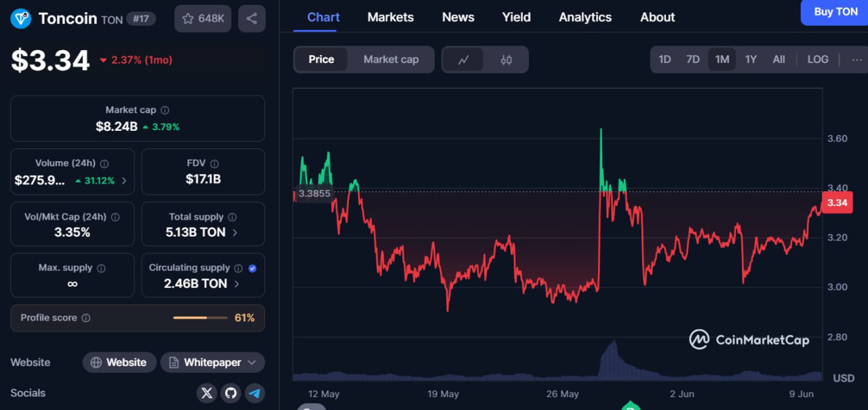Switch to the Yield tab
Viewport: 868px width, 410px height.
click(x=516, y=18)
